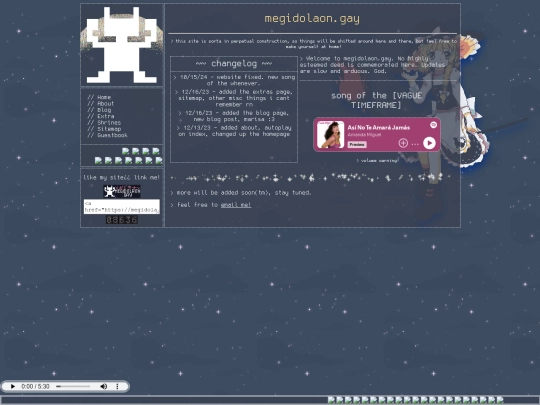540x405 pixels.
Task: Play the Spotify song preview
Action: click(429, 143)
